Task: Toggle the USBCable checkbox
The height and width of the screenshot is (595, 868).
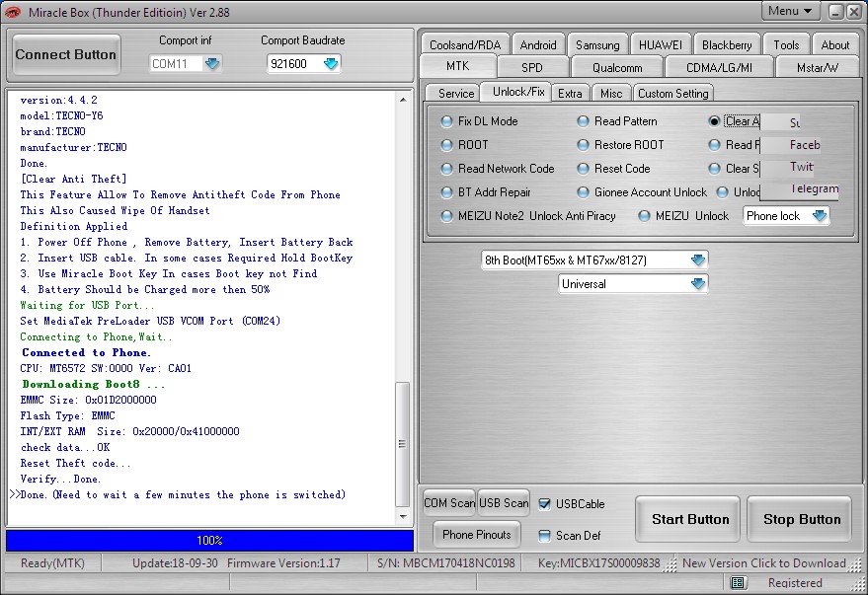Action: [545, 504]
